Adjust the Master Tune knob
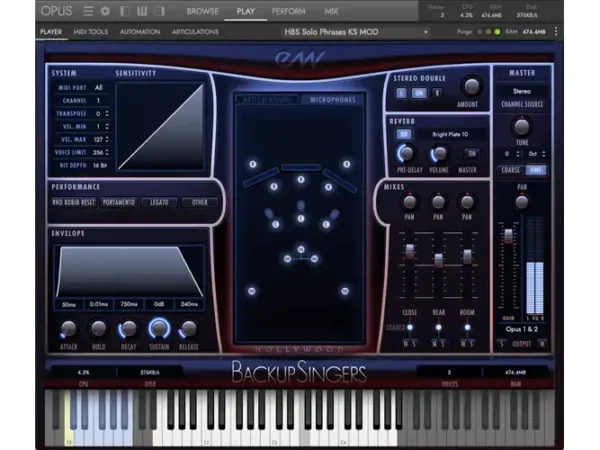This screenshot has height=450, width=600. pyautogui.click(x=521, y=127)
